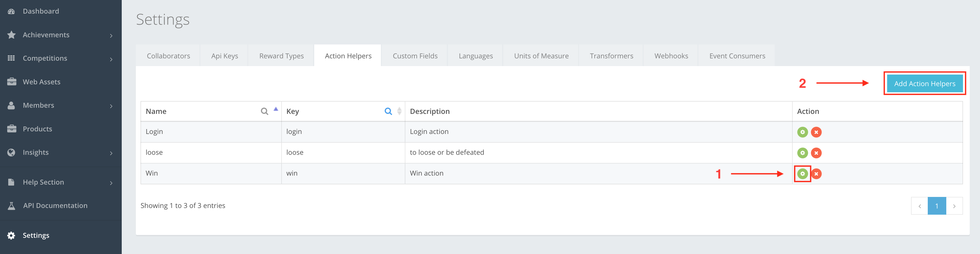Click the Add Action Helpers button
Viewport: 980px width, 254px height.
(924, 84)
